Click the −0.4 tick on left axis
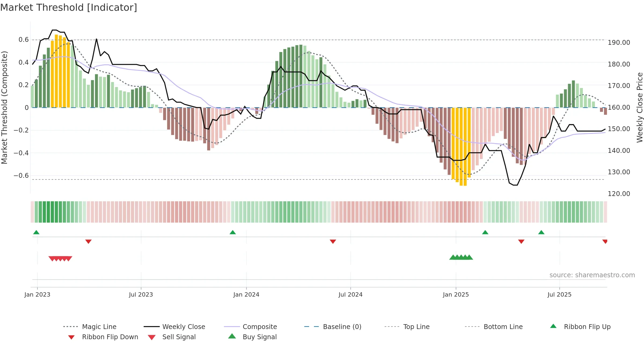This screenshot has height=362, width=644. (x=21, y=153)
